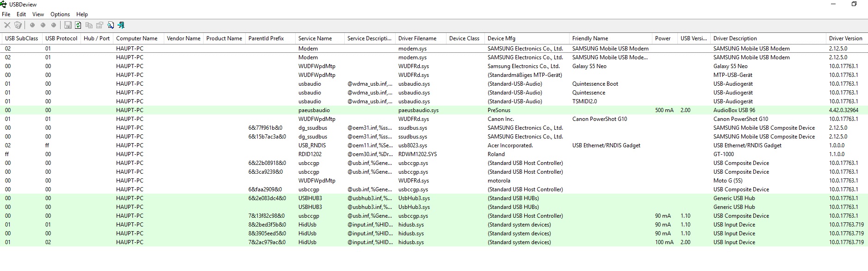Sort by USB Protocol column header
The width and height of the screenshot is (868, 271).
tap(61, 38)
